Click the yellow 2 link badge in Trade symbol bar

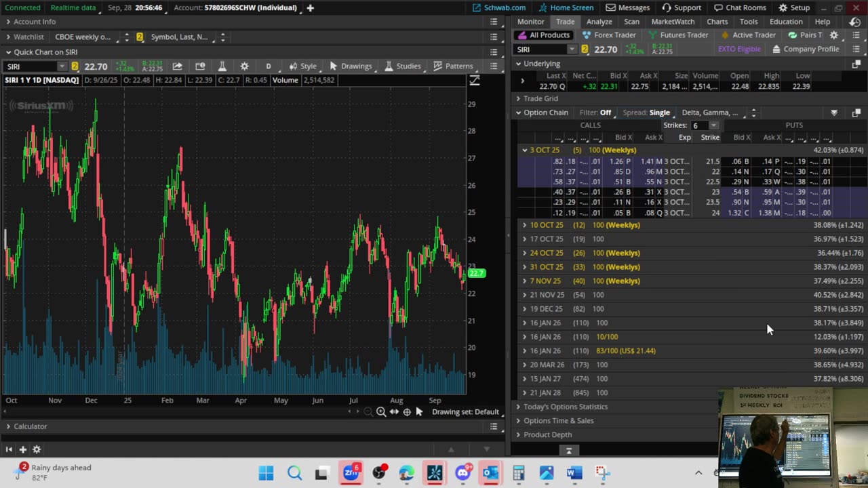[585, 49]
